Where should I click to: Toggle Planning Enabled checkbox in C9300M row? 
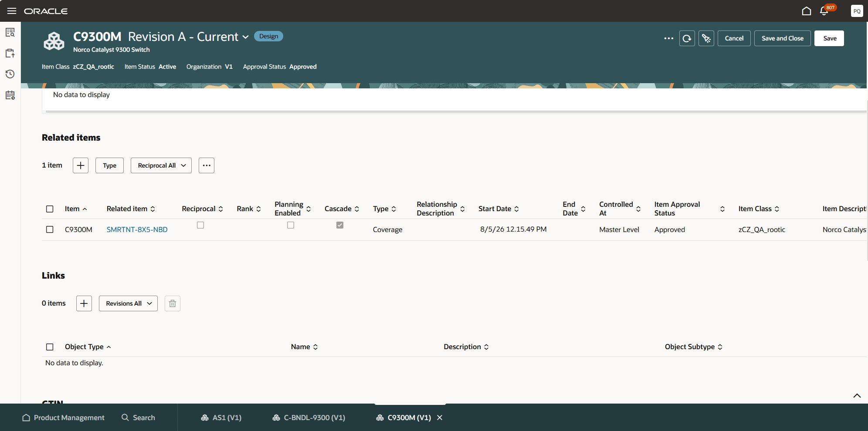click(x=291, y=225)
